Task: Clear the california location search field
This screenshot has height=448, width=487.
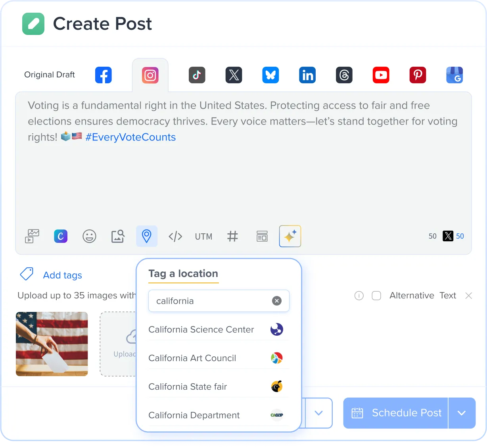Action: pyautogui.click(x=277, y=301)
